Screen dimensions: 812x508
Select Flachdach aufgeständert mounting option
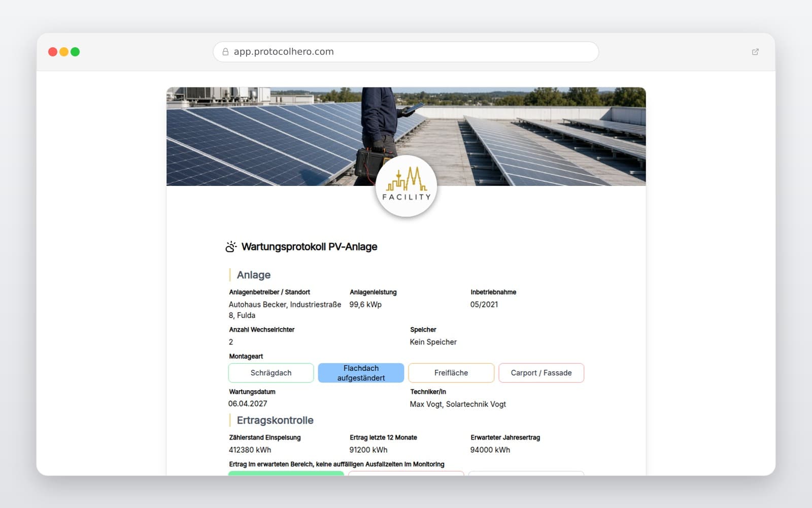coord(361,373)
